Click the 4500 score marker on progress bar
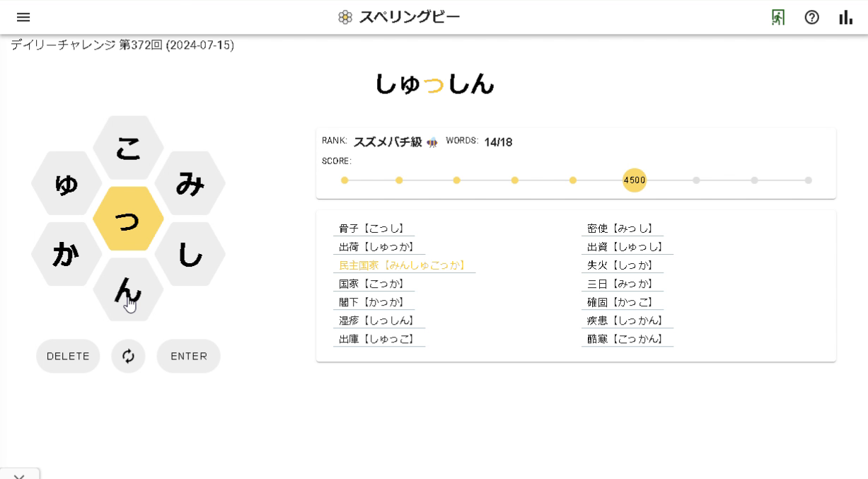The height and width of the screenshot is (479, 868). tap(634, 180)
